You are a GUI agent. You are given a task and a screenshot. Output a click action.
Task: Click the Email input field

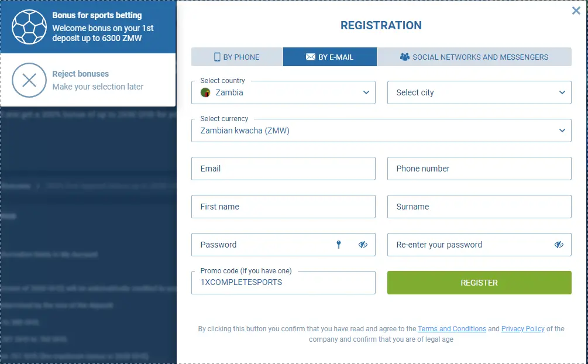coord(283,169)
